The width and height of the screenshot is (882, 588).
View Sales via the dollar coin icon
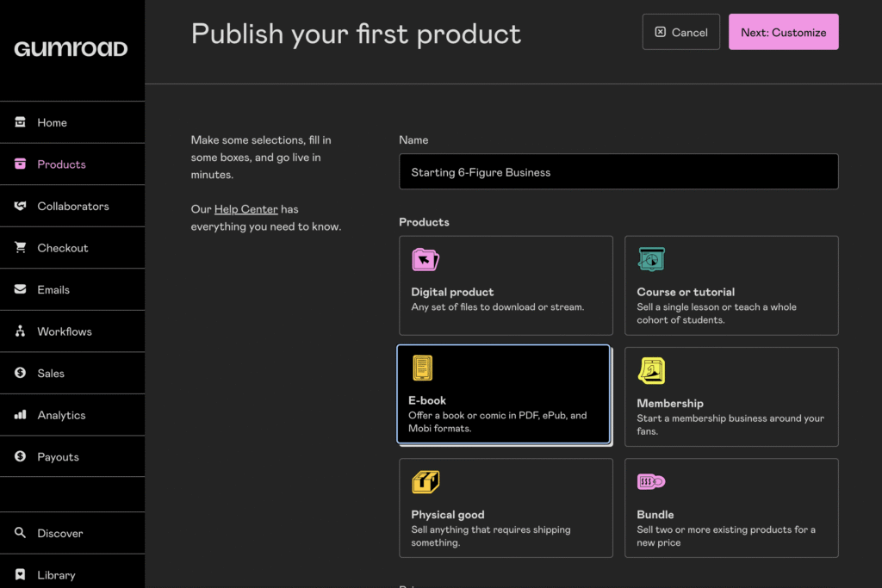[19, 373]
